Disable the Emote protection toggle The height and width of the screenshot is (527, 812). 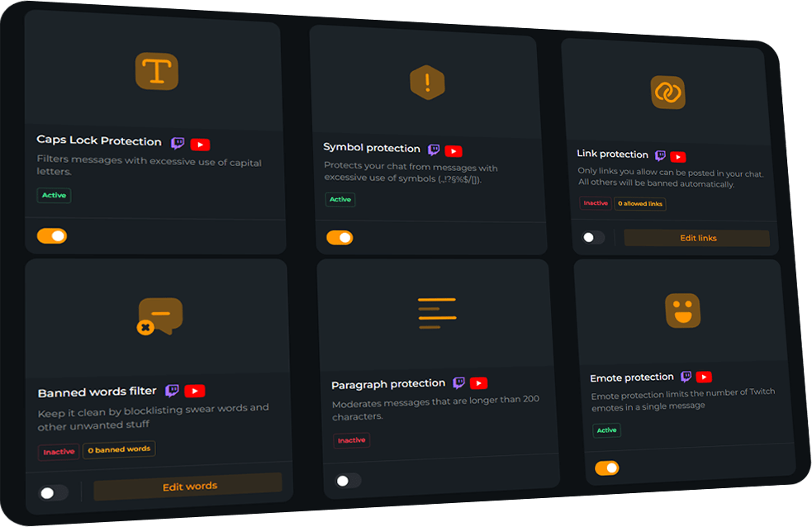point(607,468)
